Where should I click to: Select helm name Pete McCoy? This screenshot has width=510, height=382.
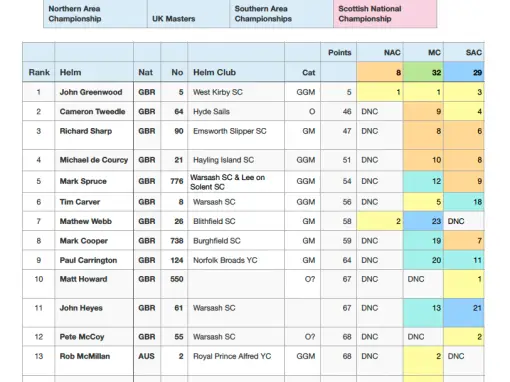point(82,337)
